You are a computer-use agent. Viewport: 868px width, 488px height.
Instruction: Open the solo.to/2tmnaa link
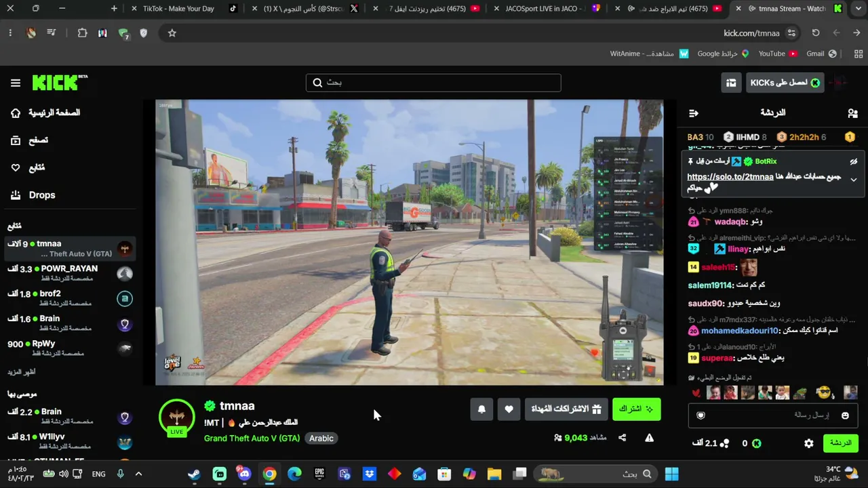730,177
